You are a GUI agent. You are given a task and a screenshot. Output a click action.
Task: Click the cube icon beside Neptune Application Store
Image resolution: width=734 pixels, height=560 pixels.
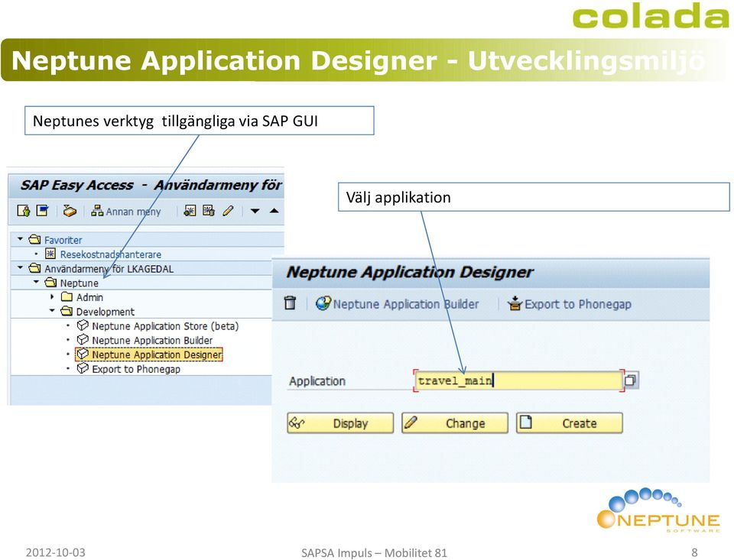(83, 325)
